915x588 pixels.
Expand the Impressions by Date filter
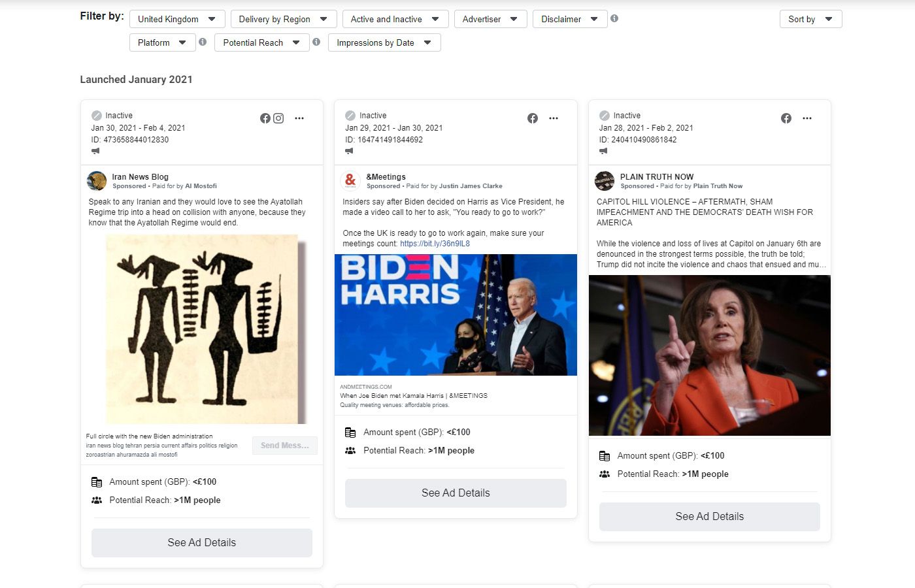click(384, 42)
